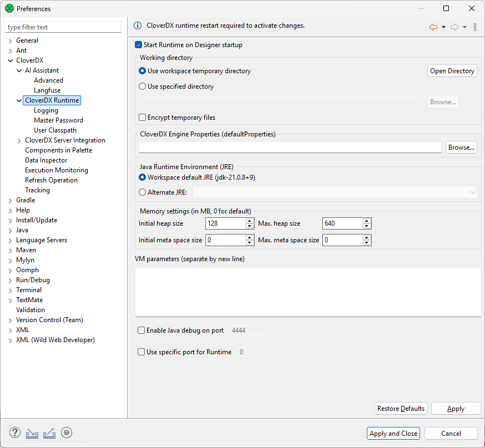This screenshot has height=448, width=485.
Task: Check Use specific port for Runtime
Action: point(141,352)
